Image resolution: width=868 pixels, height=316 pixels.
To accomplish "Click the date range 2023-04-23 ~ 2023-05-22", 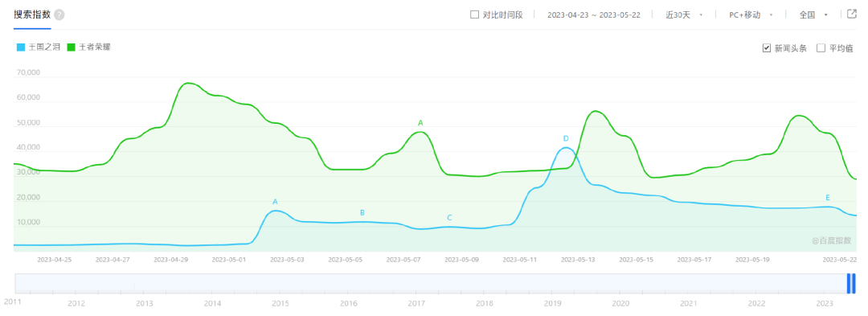I will [593, 15].
